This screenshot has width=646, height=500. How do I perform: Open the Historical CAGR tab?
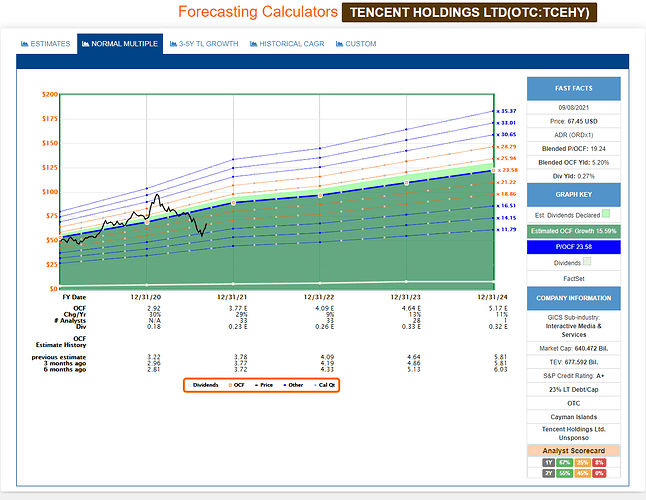[x=287, y=44]
